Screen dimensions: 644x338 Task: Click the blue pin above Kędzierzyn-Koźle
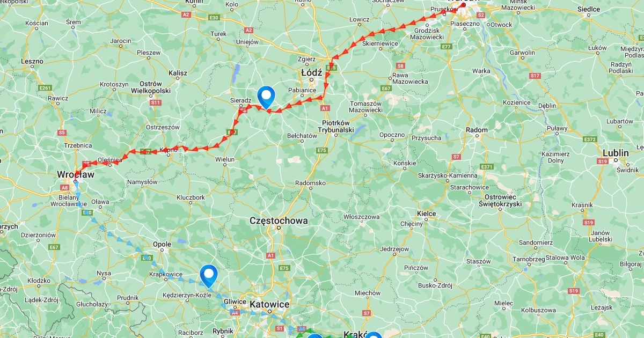point(208,275)
